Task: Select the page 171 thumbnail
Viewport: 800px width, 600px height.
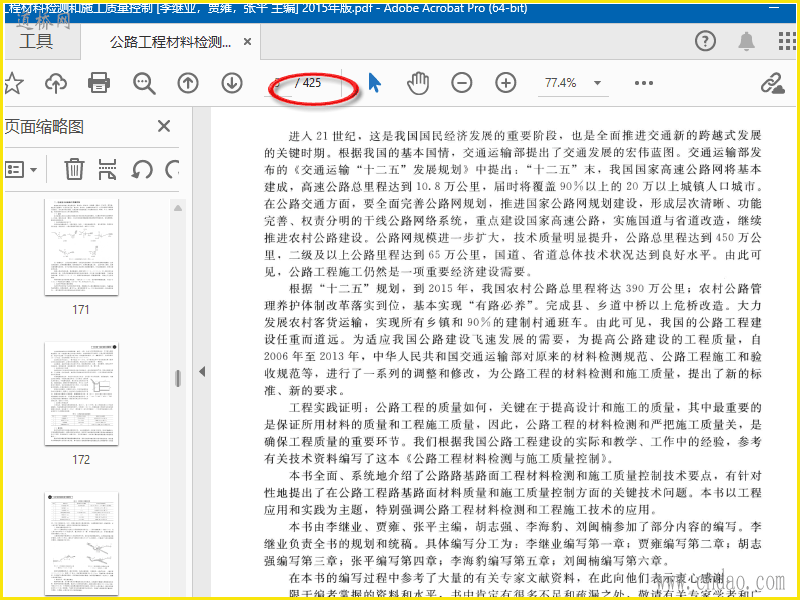Action: coord(82,247)
